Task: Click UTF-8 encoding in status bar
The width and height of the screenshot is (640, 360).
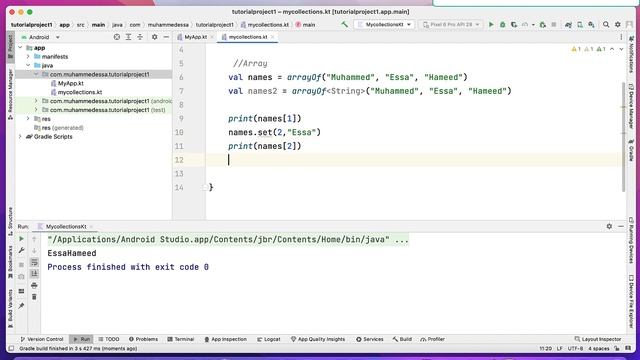Action: (576, 349)
